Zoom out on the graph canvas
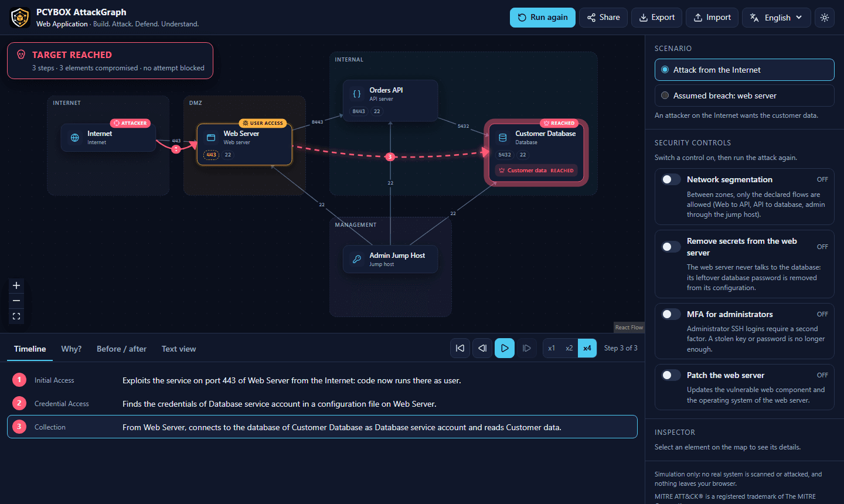This screenshot has width=844, height=504. (16, 301)
